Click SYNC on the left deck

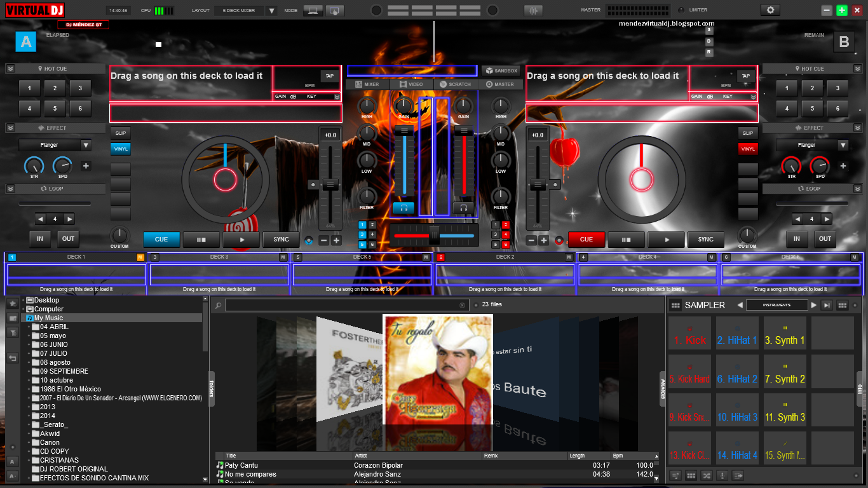[281, 240]
